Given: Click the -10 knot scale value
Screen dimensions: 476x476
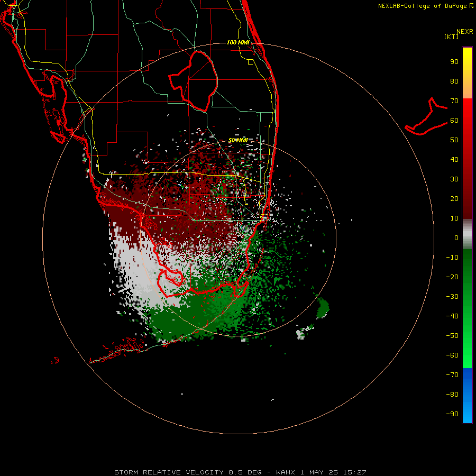Looking at the screenshot, I should click(452, 258).
